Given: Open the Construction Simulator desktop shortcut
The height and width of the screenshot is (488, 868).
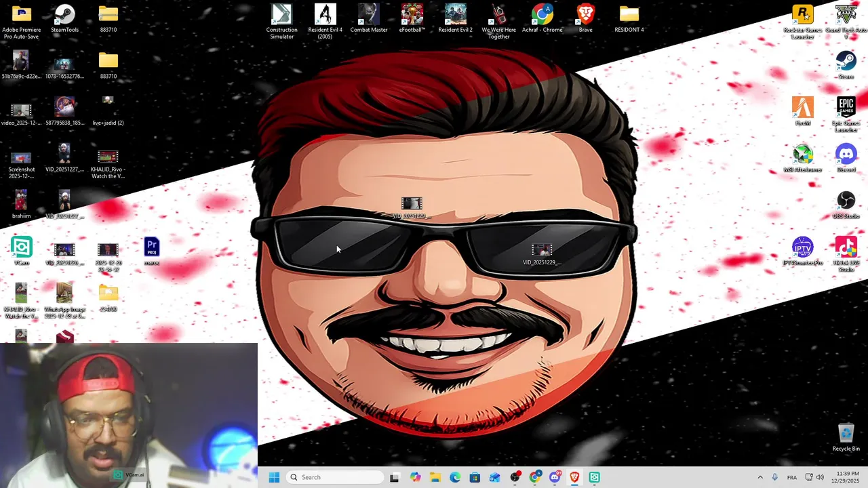Looking at the screenshot, I should (281, 22).
